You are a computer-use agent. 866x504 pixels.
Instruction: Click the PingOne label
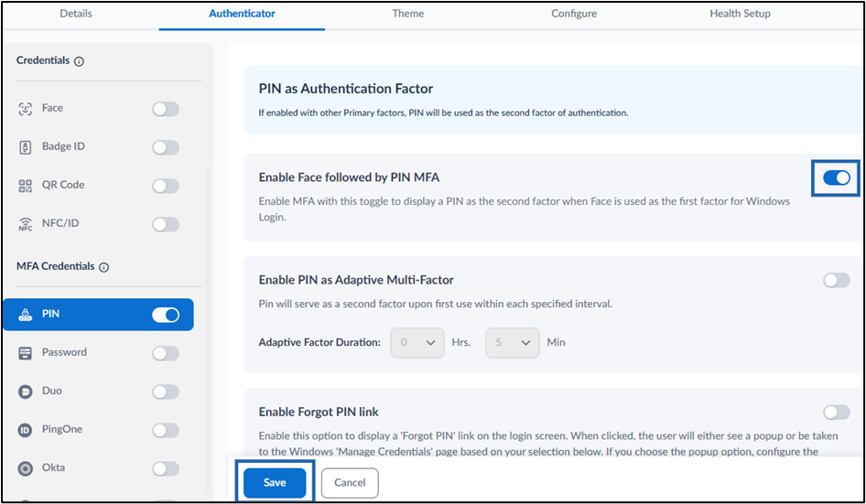coord(62,430)
